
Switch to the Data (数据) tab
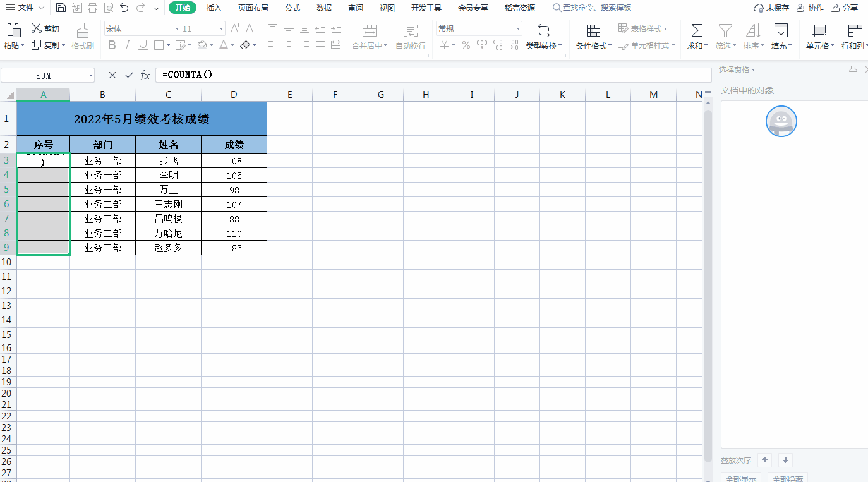click(324, 8)
